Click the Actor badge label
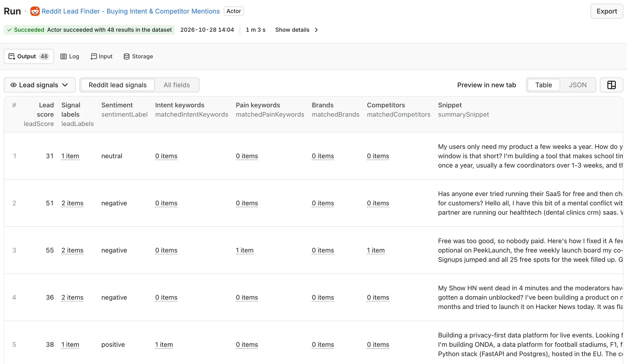Image resolution: width=627 pixels, height=364 pixels. [x=234, y=11]
